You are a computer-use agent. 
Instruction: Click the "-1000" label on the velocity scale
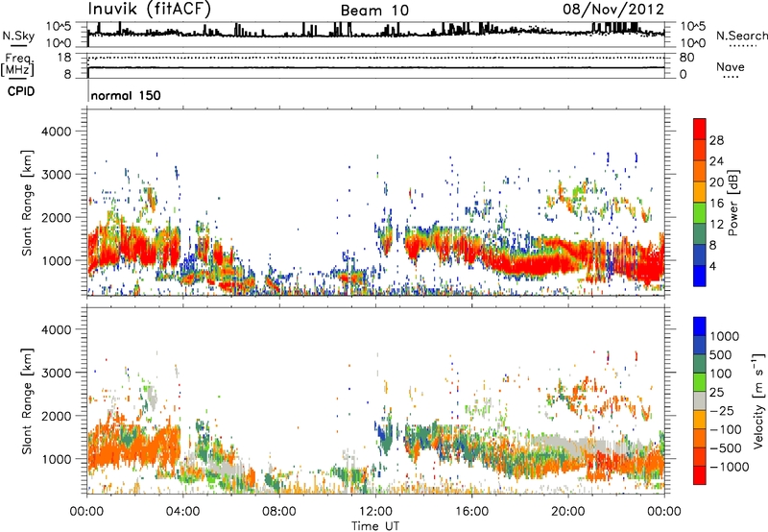(730, 467)
